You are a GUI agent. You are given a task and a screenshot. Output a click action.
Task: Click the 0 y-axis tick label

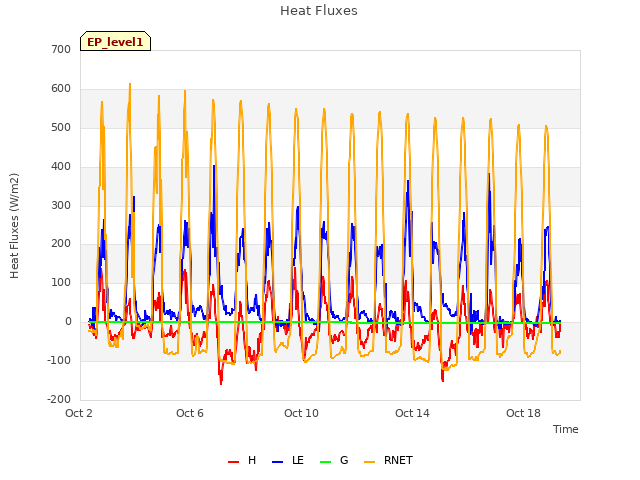(x=68, y=322)
